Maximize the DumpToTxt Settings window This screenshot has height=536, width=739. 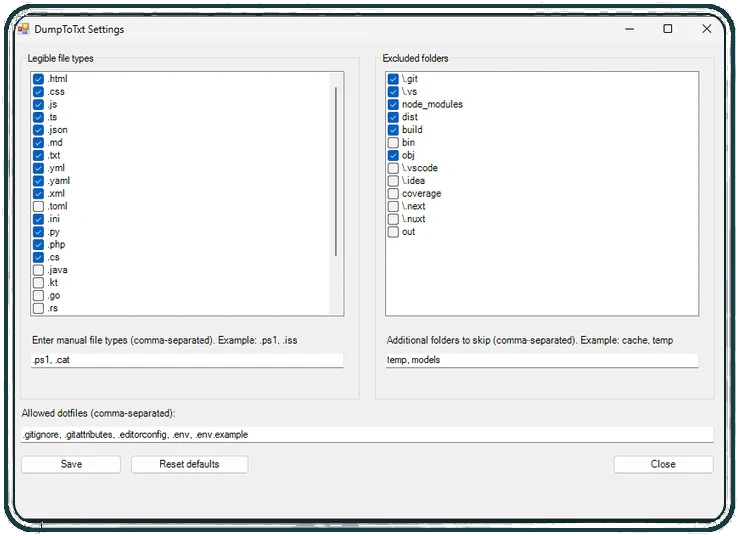pyautogui.click(x=668, y=29)
